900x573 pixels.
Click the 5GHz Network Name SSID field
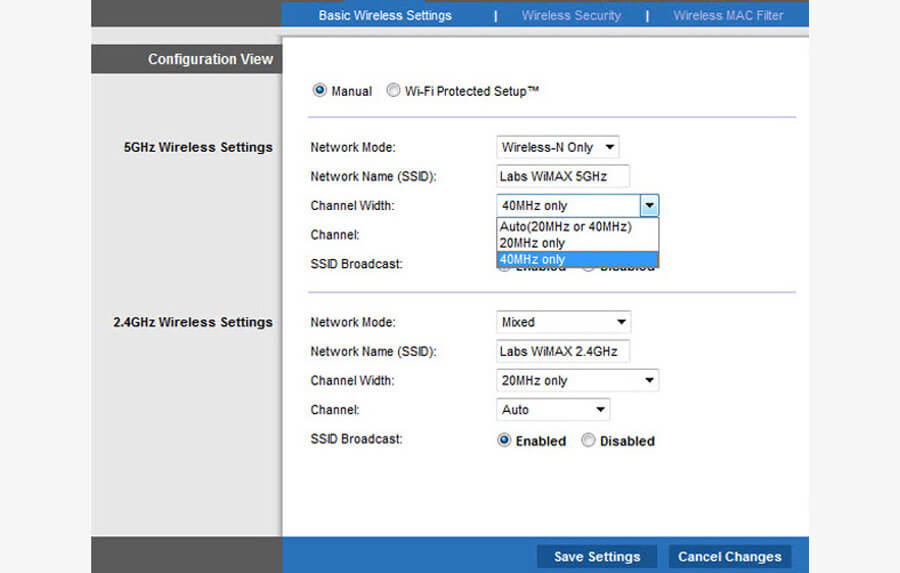(563, 177)
